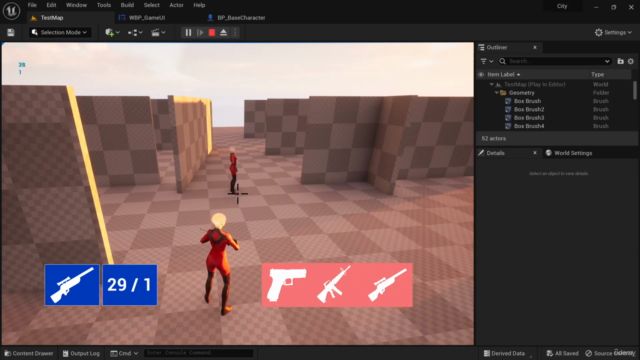Image resolution: width=640 pixels, height=360 pixels.
Task: Click the sniper rifle icon in red bar
Action: (x=388, y=285)
